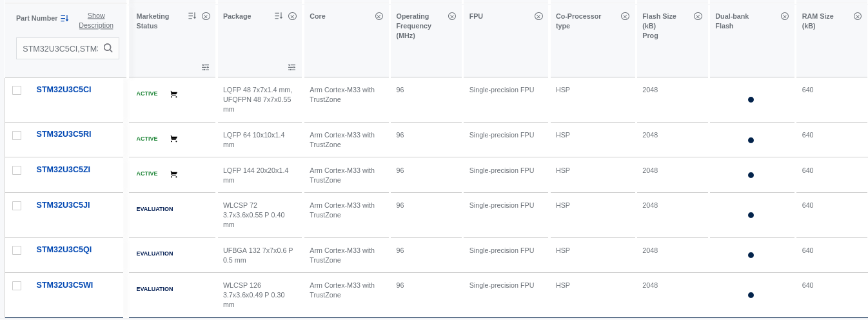
Task: Open STM32U3C5JI part link
Action: pos(63,205)
